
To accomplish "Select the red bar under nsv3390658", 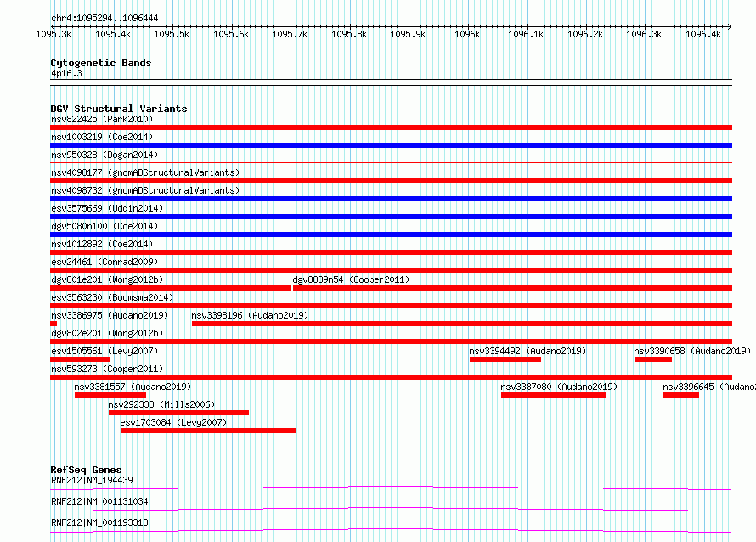I will coord(653,359).
